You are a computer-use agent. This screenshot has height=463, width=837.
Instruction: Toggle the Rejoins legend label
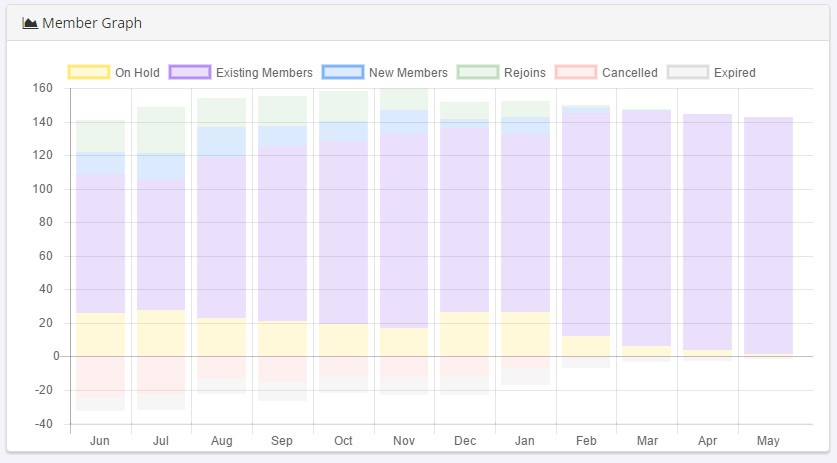tap(525, 73)
